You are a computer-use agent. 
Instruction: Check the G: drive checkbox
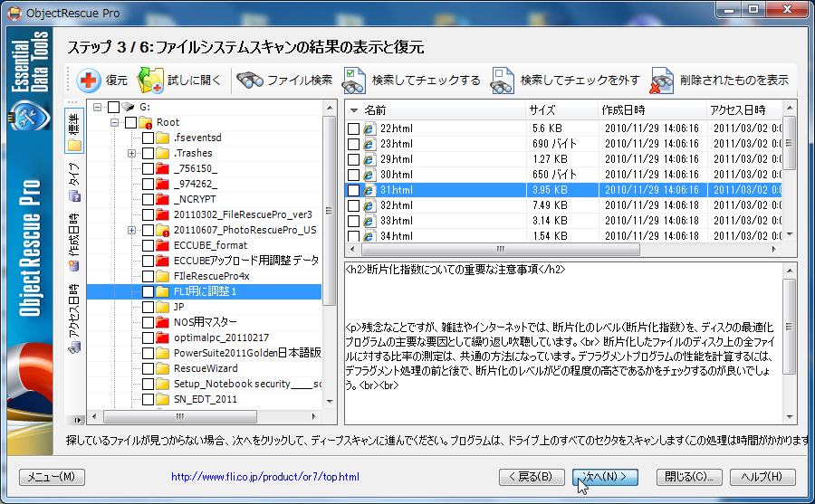pos(113,107)
